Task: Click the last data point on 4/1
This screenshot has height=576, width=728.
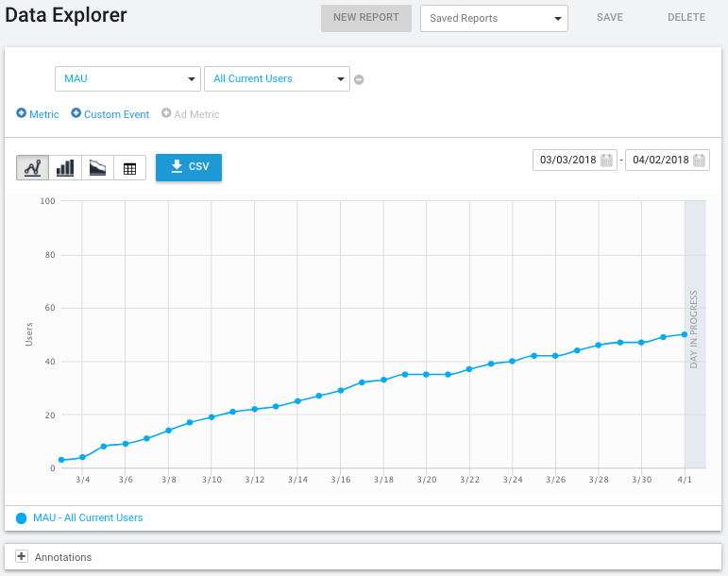Action: click(684, 334)
